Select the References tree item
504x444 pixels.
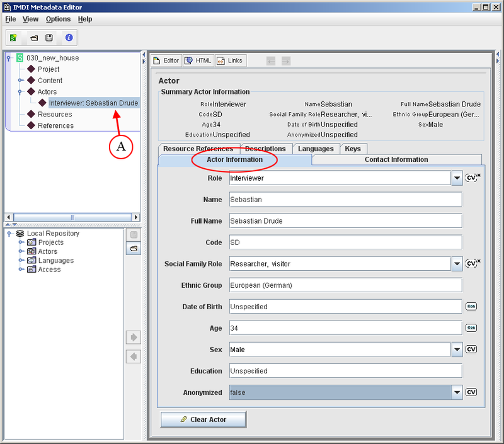[x=55, y=125]
